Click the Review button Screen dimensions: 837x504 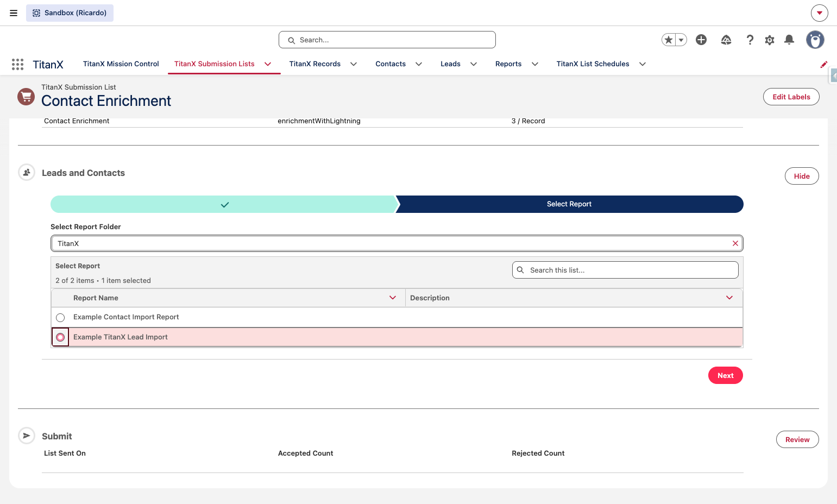[797, 439]
